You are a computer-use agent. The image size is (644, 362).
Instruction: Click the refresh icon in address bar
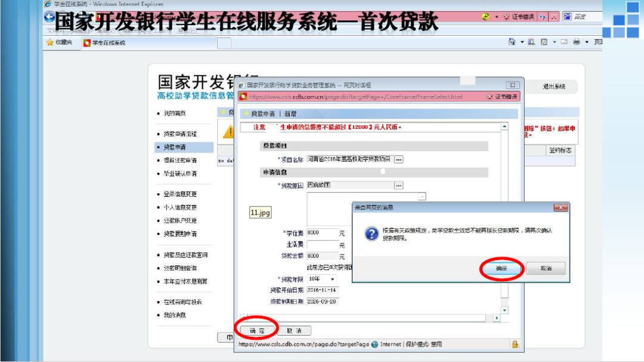(x=543, y=17)
